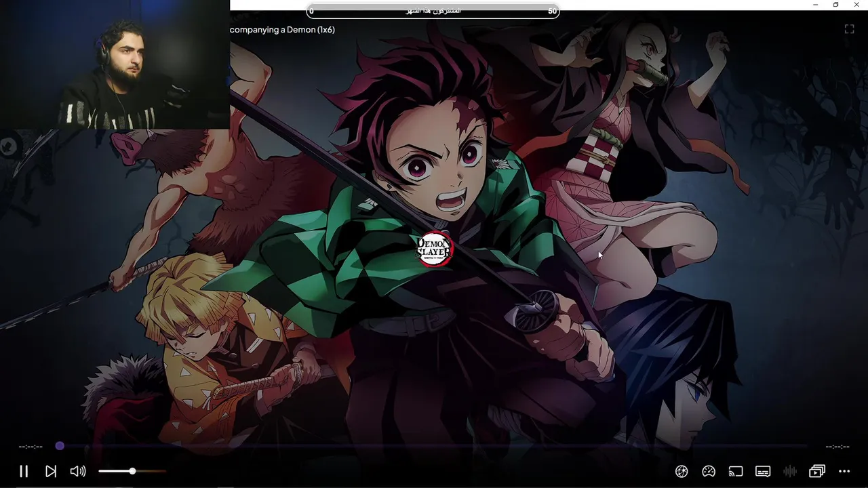Screen dimensions: 868x488
Task: Open the three-dots more options menu
Action: 844,471
